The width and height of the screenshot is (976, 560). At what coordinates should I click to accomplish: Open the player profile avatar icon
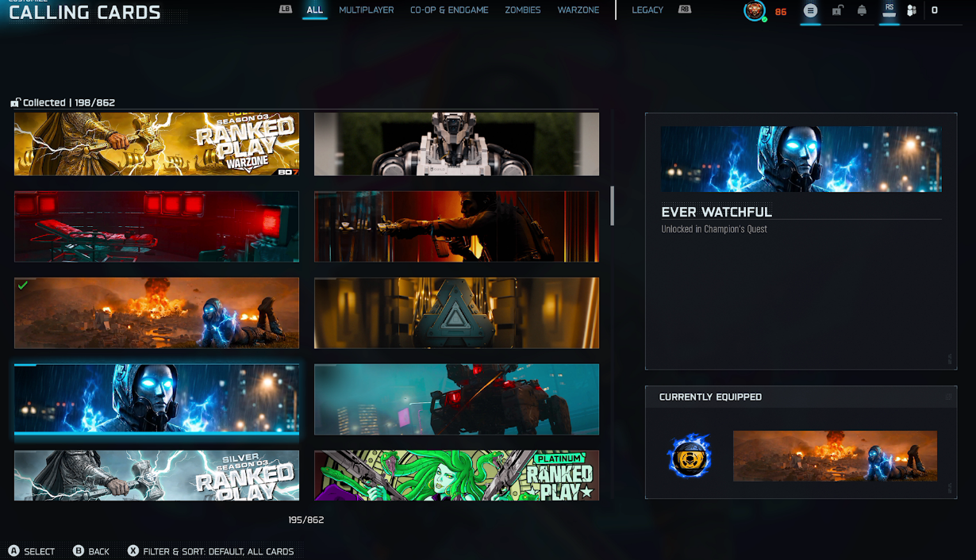(x=755, y=10)
